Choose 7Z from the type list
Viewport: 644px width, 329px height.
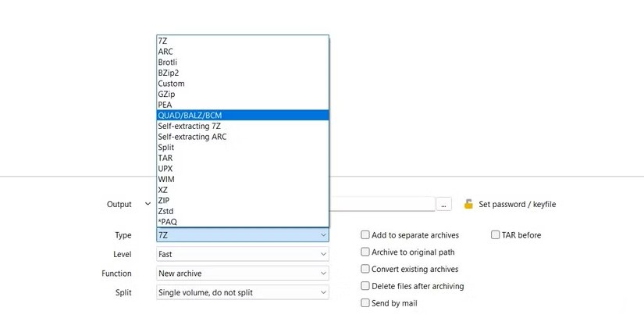coord(243,41)
